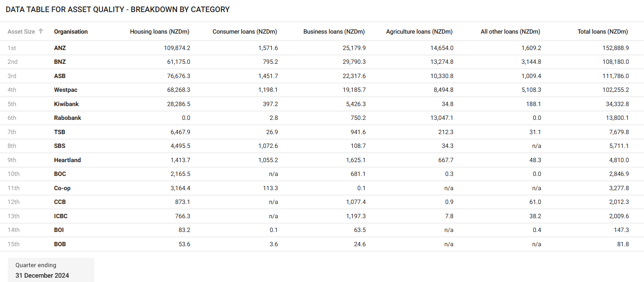Image resolution: width=644 pixels, height=282 pixels.
Task: Sort by Total loans (NZDm) column
Action: (602, 31)
